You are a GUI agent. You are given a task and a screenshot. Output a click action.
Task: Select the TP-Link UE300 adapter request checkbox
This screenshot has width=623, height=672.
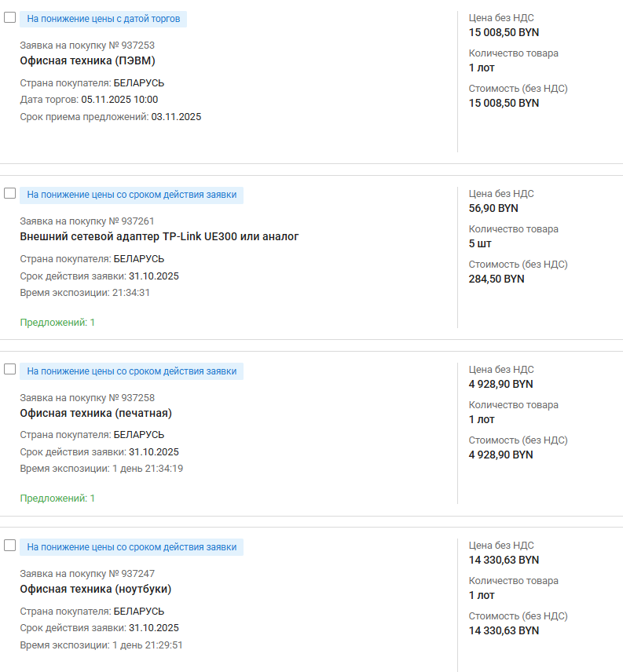tap(10, 193)
